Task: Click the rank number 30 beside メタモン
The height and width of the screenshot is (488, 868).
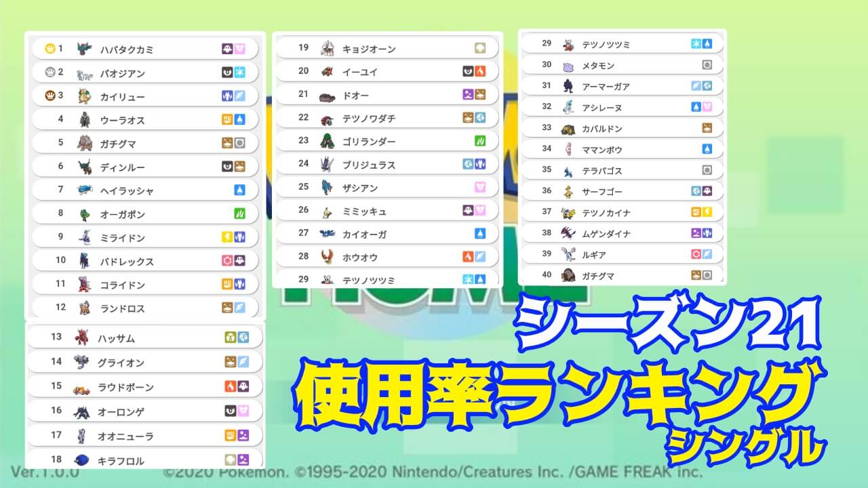Action: tap(547, 64)
